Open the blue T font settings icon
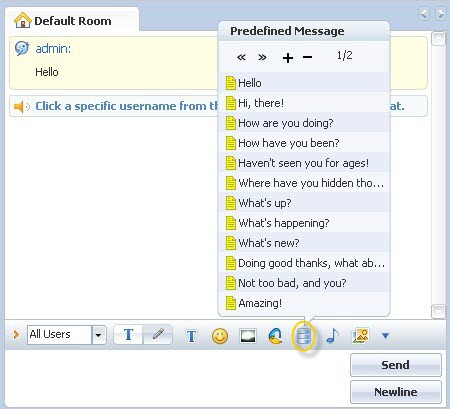This screenshot has width=450, height=409. pyautogui.click(x=191, y=336)
